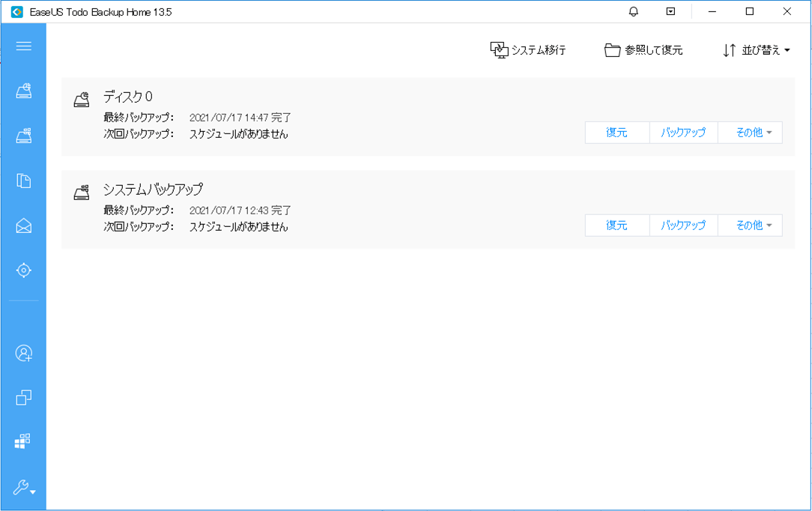Viewport: 812px width, 511px height.
Task: Open the Tools wrench dropdown
Action: tap(23, 488)
